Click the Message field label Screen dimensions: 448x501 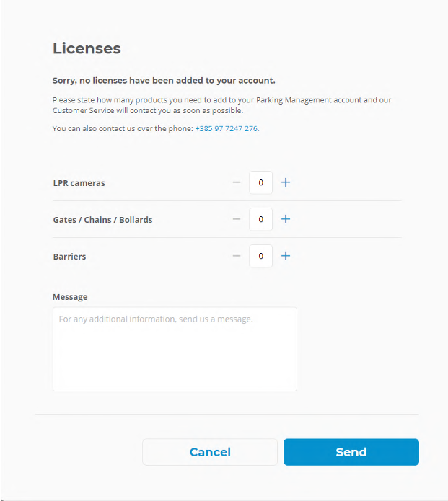(x=70, y=296)
